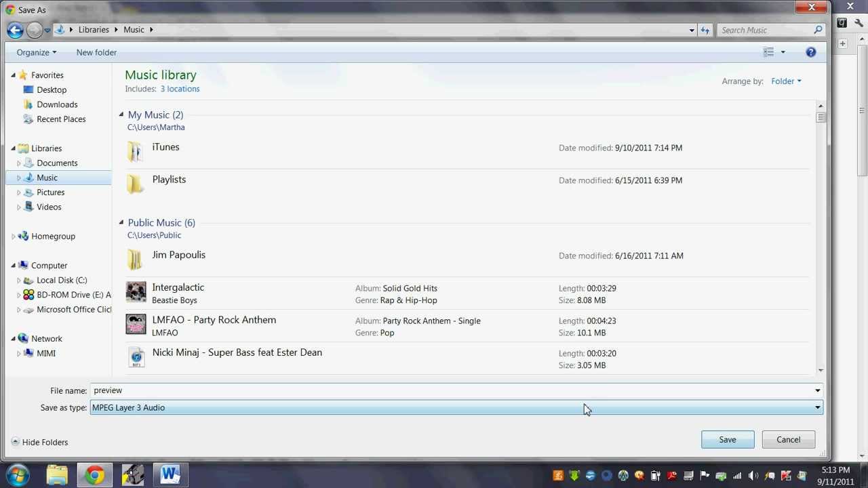Switch to Microsoft Word in the taskbar

coord(170,475)
